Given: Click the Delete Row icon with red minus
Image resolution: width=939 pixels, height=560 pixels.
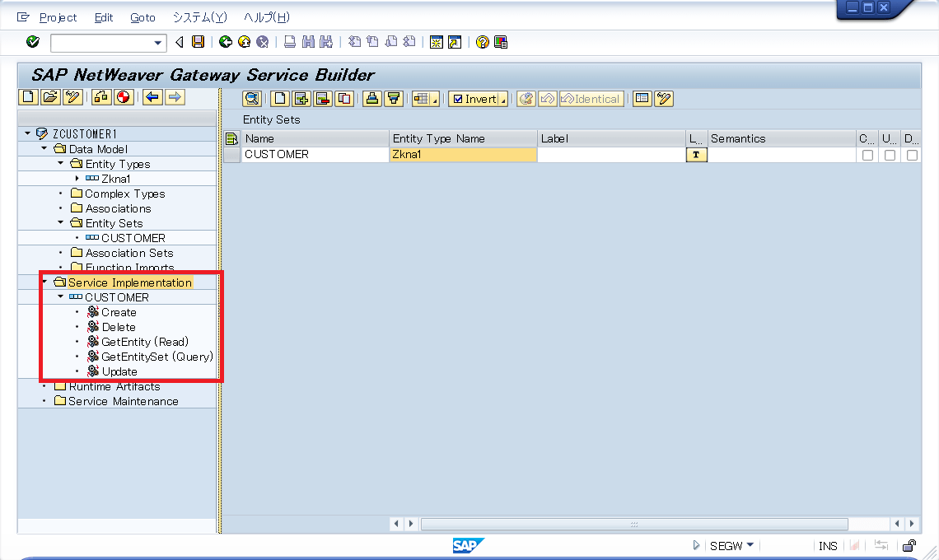Looking at the screenshot, I should coord(323,99).
